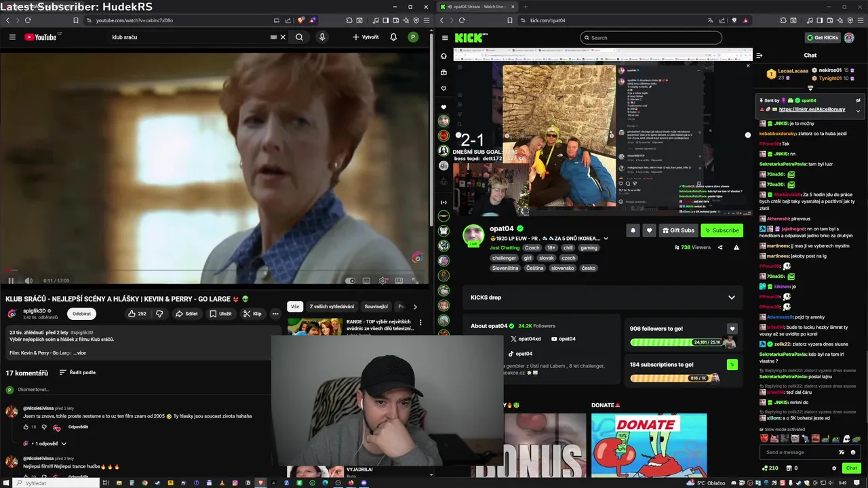868x488 pixels.
Task: Toggle notifications bell for opat04
Action: point(633,230)
